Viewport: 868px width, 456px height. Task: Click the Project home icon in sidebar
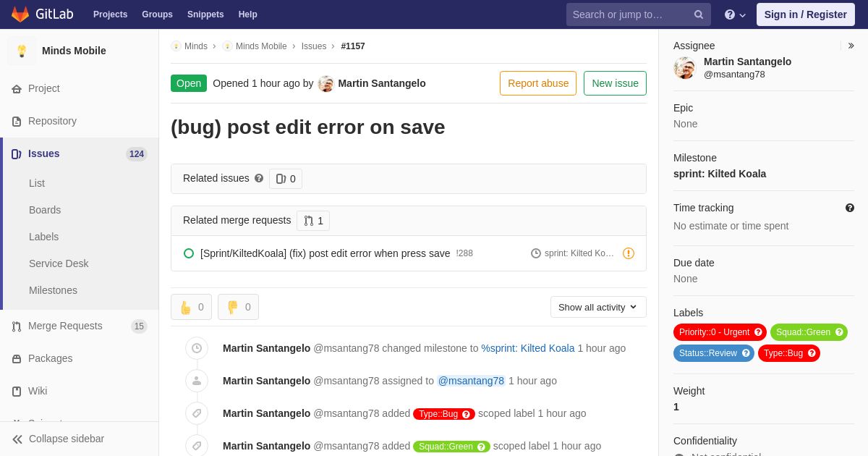(x=17, y=89)
